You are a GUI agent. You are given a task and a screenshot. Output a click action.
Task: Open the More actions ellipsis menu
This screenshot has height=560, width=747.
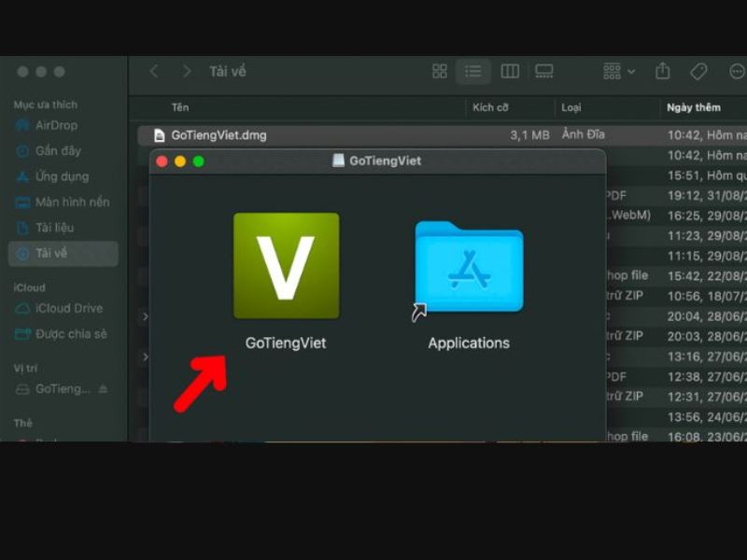point(737,72)
